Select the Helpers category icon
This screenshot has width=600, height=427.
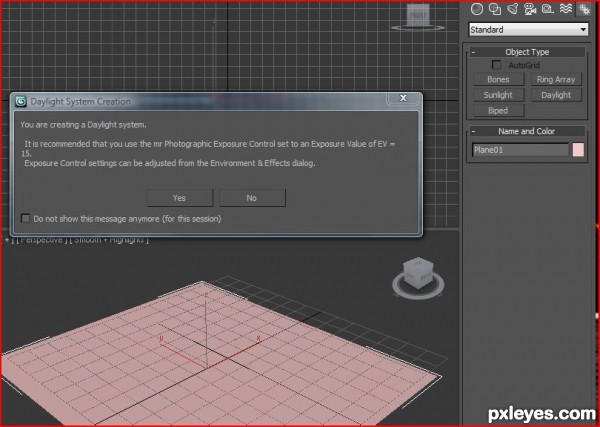[x=548, y=9]
